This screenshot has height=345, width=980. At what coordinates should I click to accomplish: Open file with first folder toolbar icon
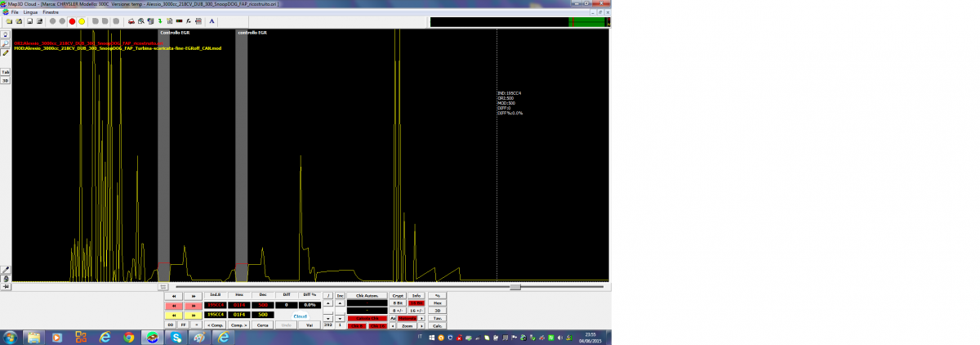click(9, 21)
